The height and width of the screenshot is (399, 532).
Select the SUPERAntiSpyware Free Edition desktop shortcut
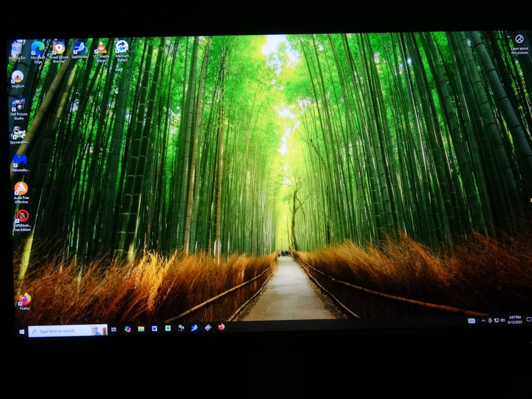pyautogui.click(x=22, y=220)
